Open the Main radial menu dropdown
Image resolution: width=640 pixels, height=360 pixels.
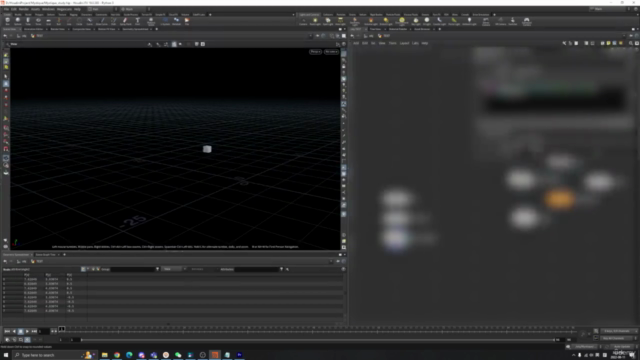134,9
